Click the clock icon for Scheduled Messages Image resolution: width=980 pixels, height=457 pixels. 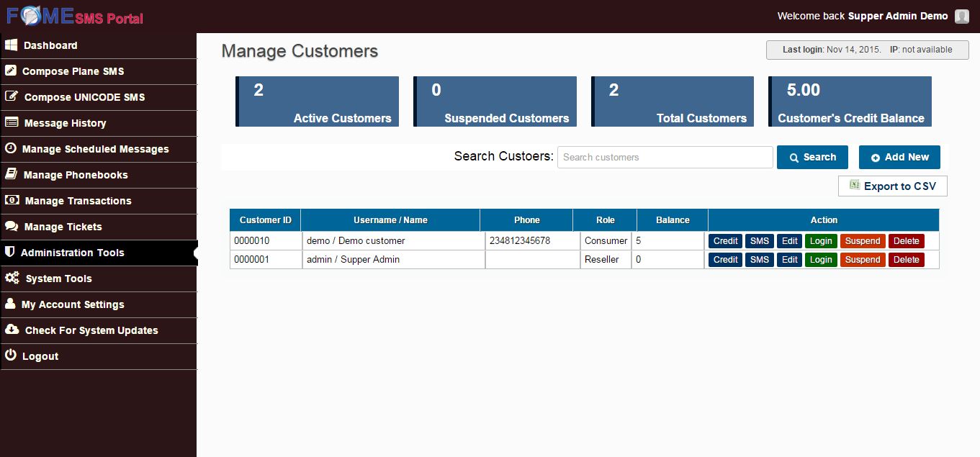(x=10, y=149)
